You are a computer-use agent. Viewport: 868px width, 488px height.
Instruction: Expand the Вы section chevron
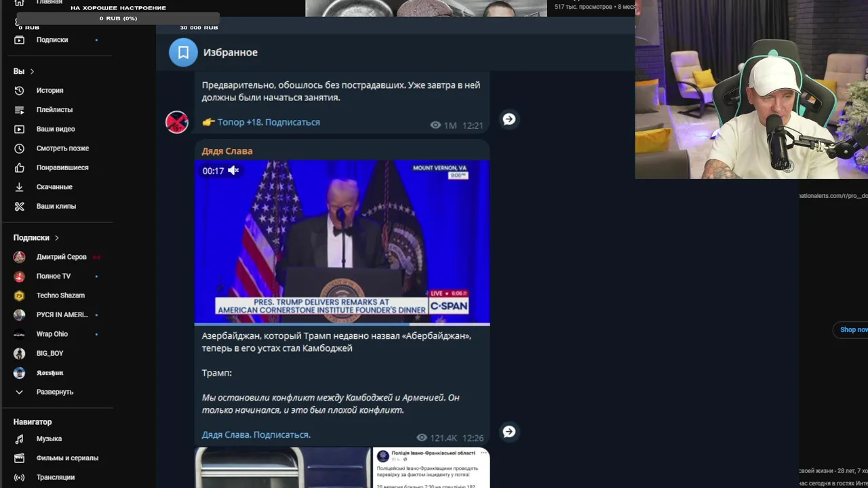tap(32, 71)
